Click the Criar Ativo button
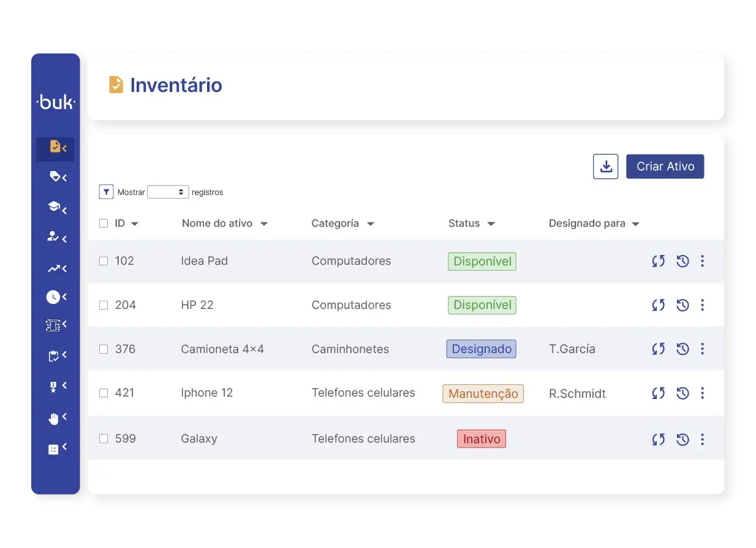Screen dimensions: 756x548 point(665,166)
